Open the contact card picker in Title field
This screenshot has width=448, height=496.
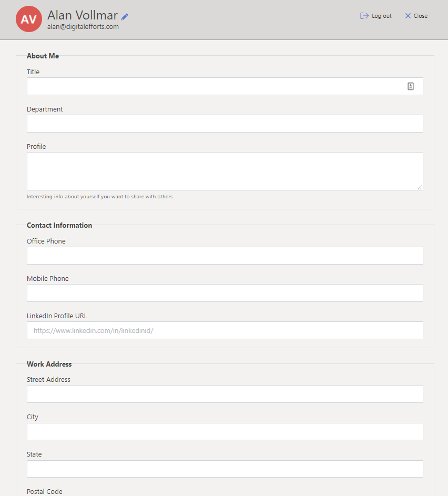[411, 86]
